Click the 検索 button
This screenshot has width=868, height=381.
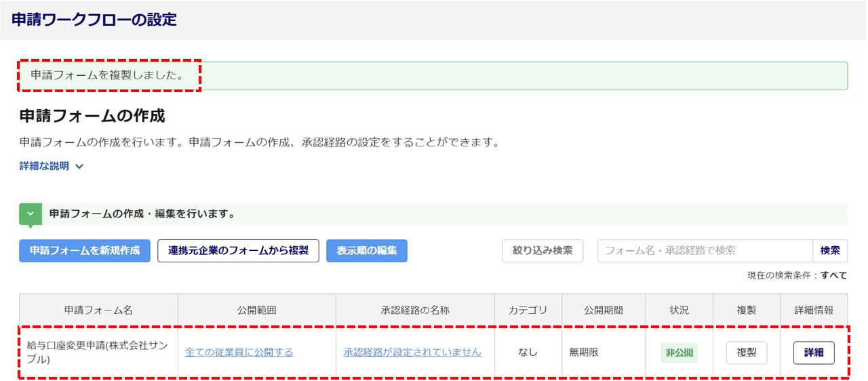click(x=830, y=251)
